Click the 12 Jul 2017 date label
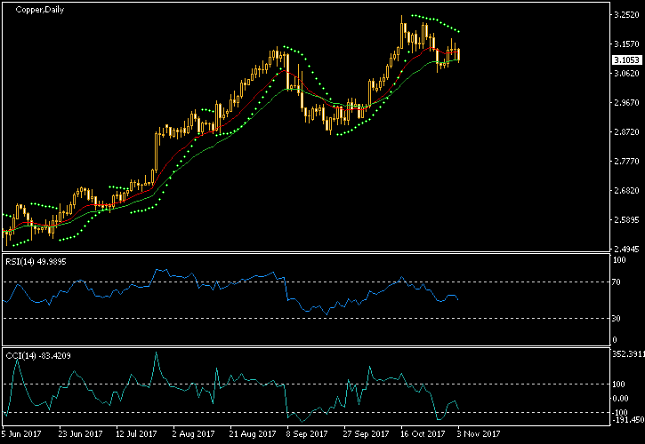This screenshot has width=645, height=444. point(136,434)
